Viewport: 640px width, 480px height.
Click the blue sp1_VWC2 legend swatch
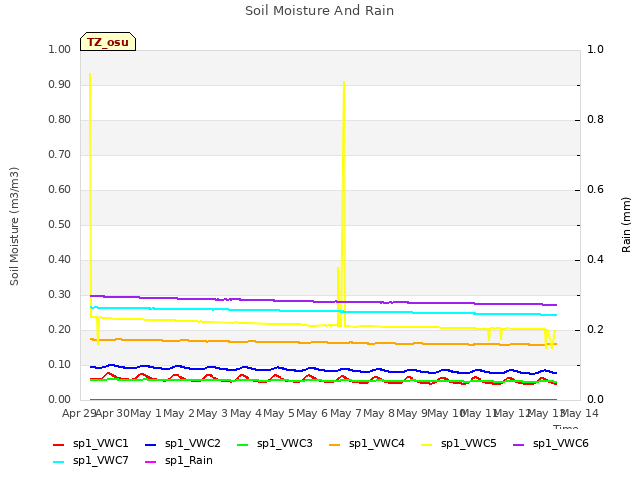(x=151, y=444)
